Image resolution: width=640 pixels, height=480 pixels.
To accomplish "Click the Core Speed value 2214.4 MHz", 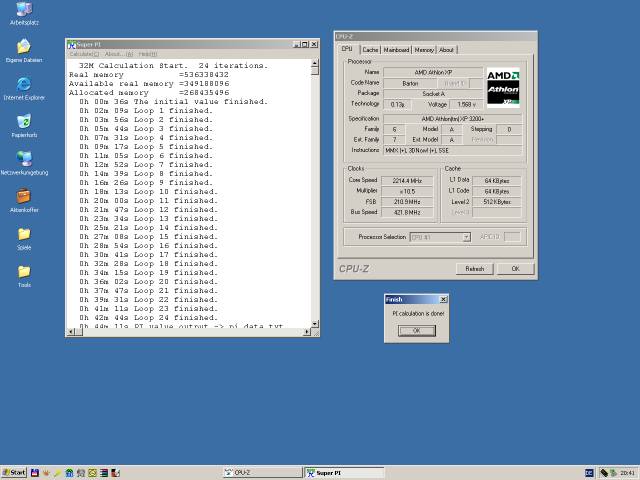I will pyautogui.click(x=407, y=180).
